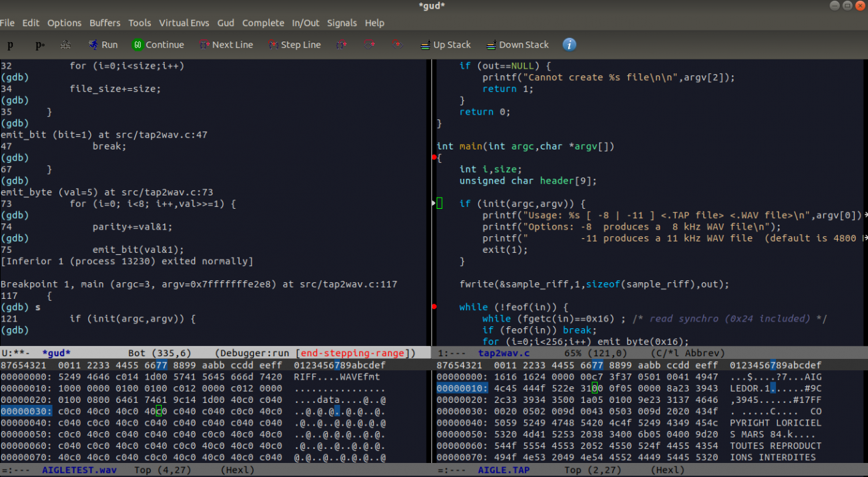Viewport: 868px width, 477px height.
Task: Open the Edit menu
Action: tap(31, 23)
